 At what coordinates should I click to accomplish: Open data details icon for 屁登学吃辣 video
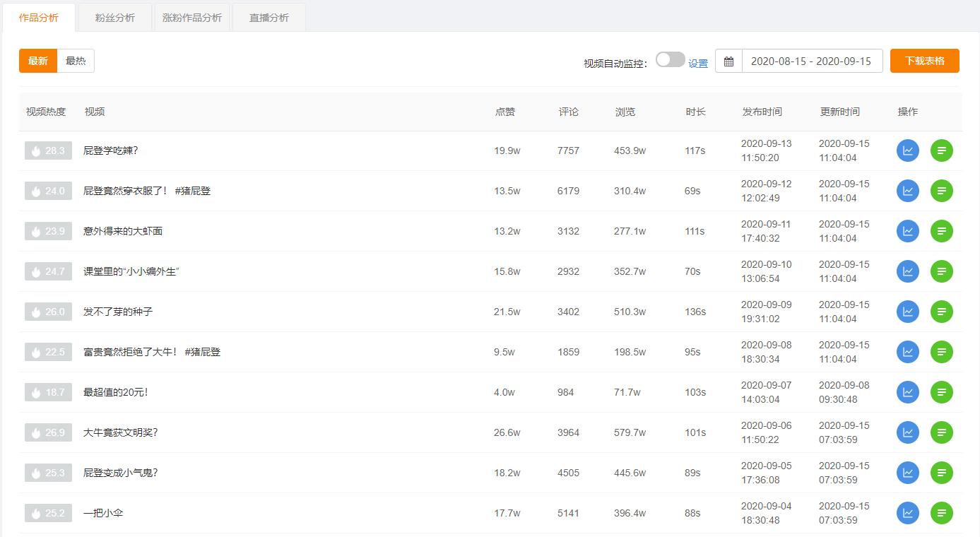click(x=941, y=151)
